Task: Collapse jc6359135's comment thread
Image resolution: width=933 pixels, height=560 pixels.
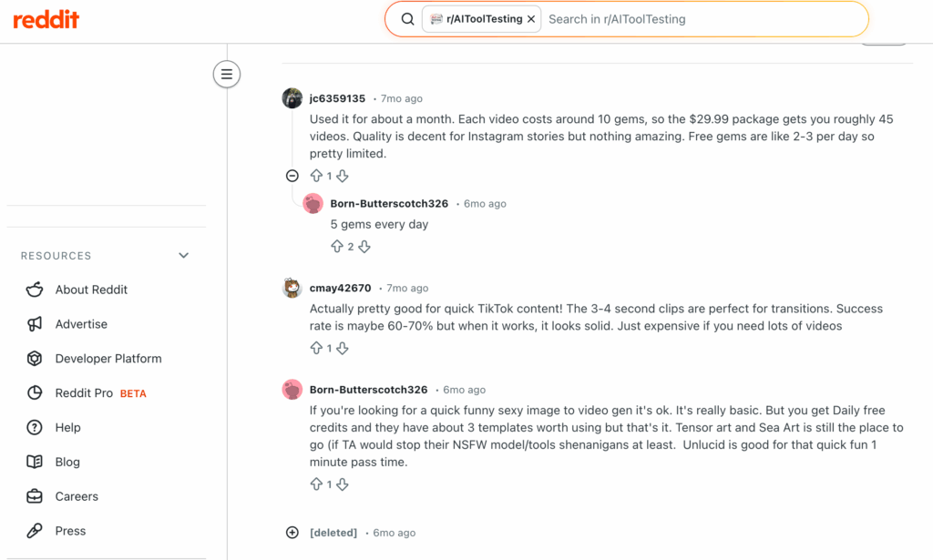Action: pos(292,175)
